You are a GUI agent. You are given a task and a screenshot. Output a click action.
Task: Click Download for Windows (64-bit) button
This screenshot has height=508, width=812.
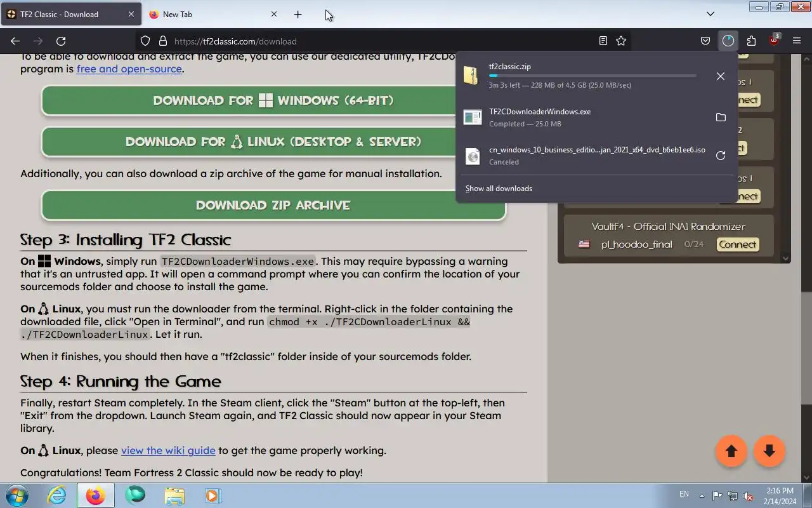coord(273,100)
